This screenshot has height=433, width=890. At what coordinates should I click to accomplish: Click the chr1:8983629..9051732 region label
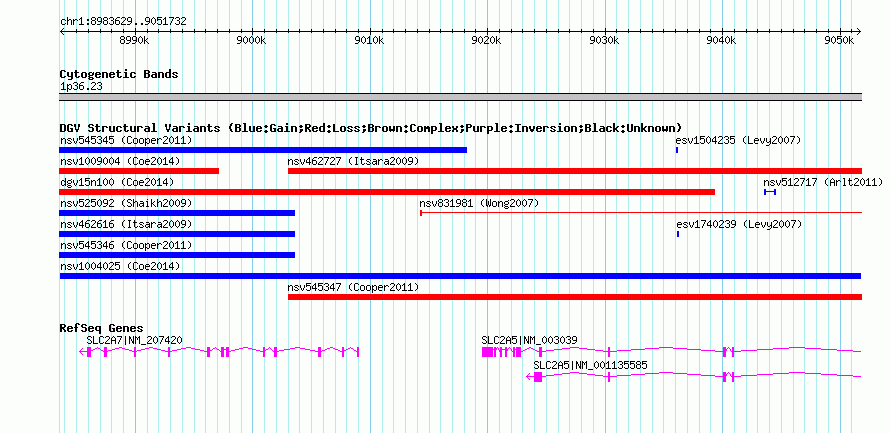pos(123,22)
